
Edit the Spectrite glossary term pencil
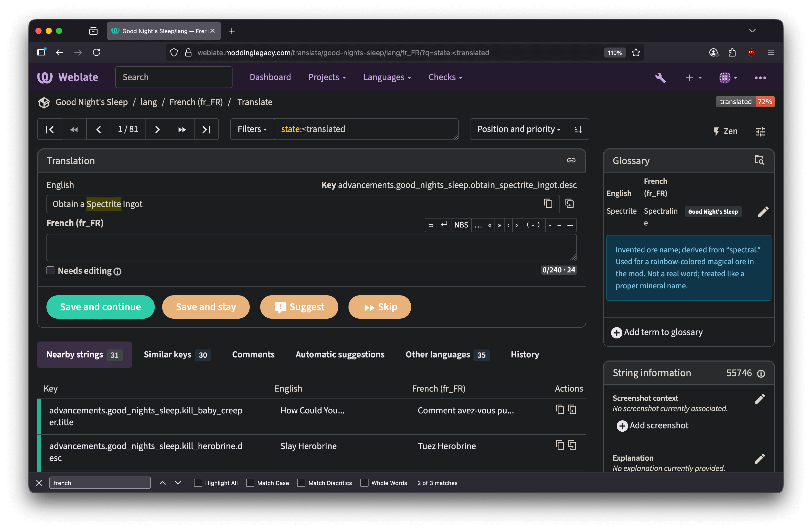763,212
